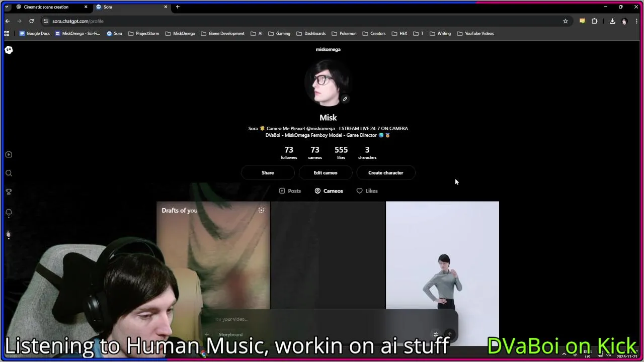Click the Share button

click(x=268, y=173)
